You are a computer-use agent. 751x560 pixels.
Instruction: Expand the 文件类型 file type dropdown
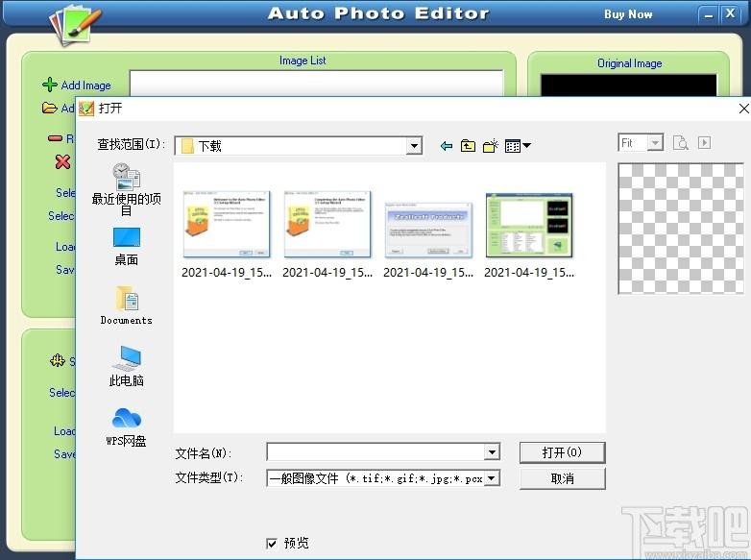pyautogui.click(x=492, y=477)
